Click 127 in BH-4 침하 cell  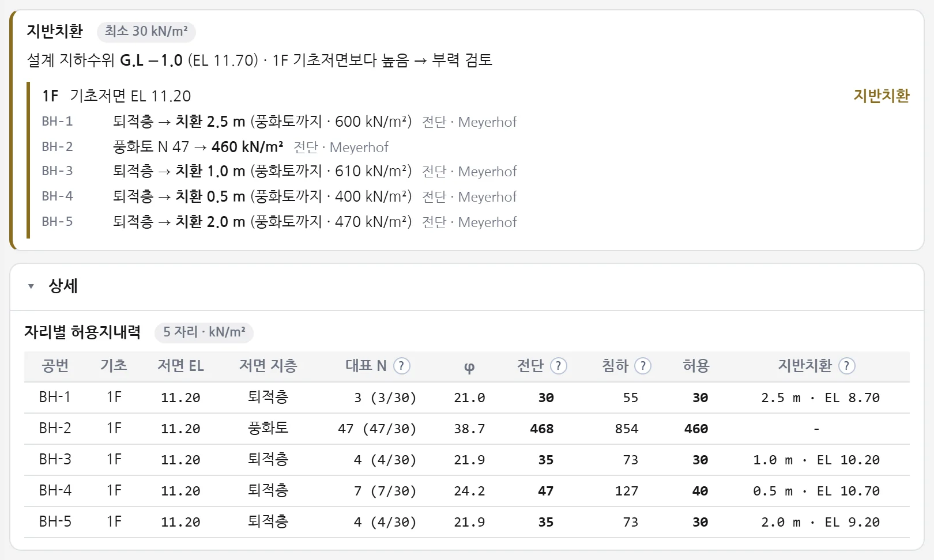(627, 491)
